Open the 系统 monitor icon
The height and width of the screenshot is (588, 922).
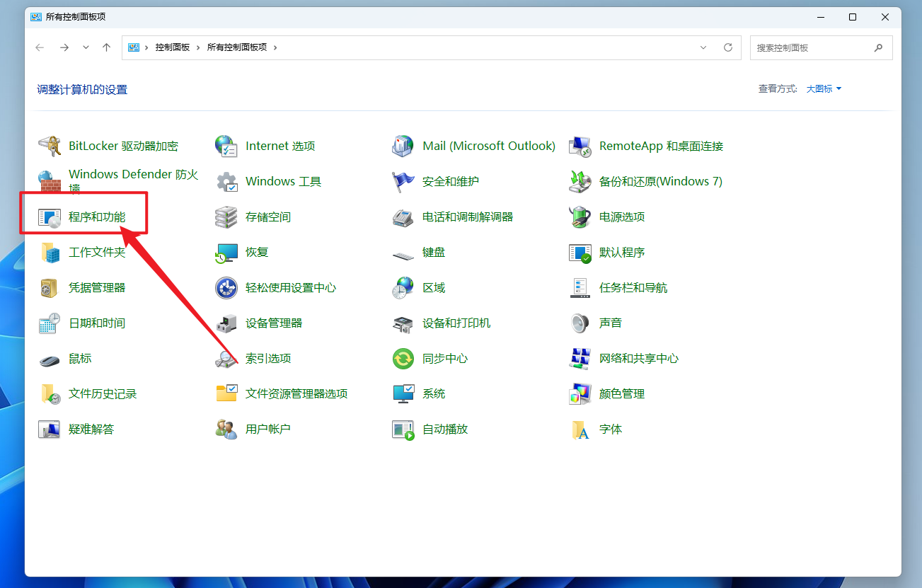(403, 394)
